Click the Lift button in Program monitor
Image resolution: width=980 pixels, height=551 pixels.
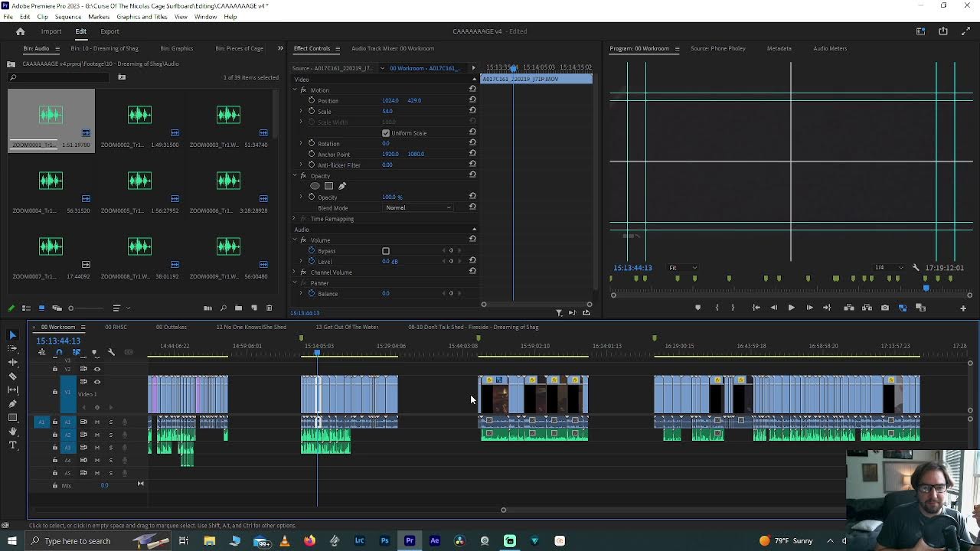click(849, 308)
